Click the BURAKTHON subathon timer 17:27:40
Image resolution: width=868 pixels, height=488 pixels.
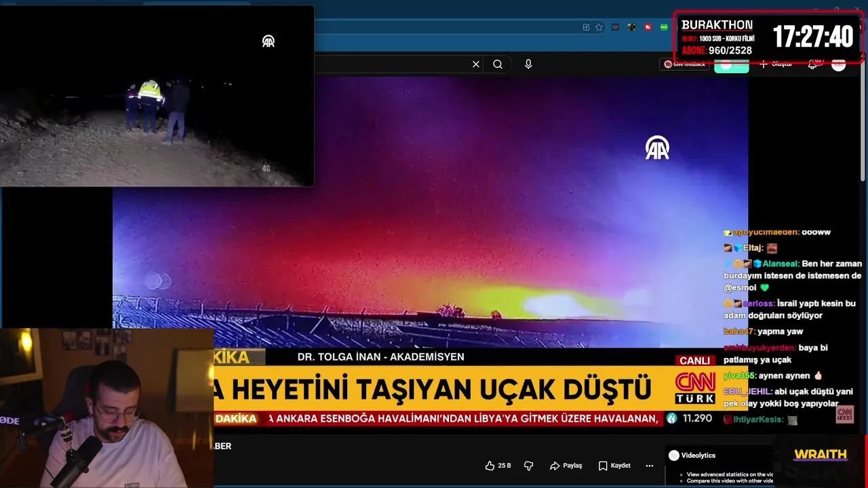pyautogui.click(x=812, y=37)
